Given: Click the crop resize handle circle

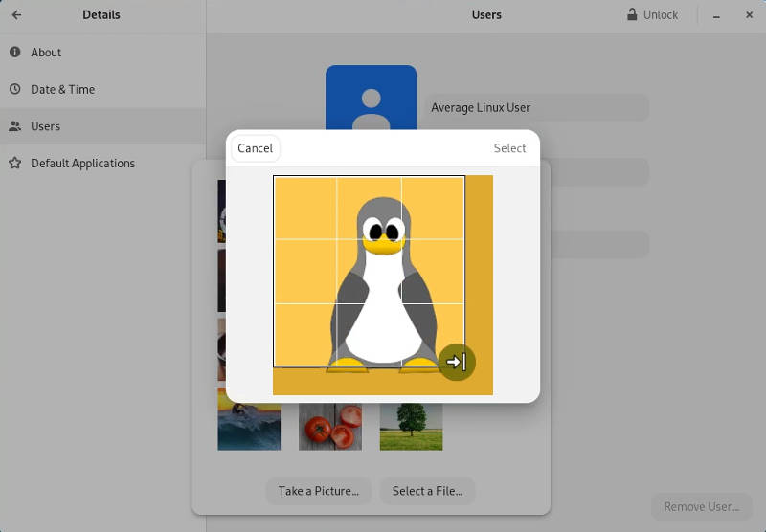Looking at the screenshot, I should (x=457, y=362).
